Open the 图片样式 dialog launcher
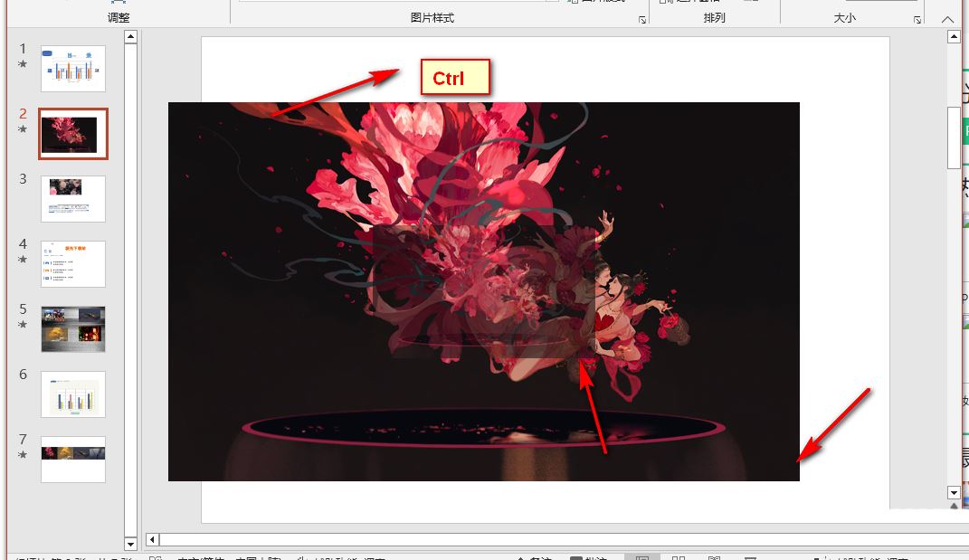The height and width of the screenshot is (560, 969). coord(642,20)
